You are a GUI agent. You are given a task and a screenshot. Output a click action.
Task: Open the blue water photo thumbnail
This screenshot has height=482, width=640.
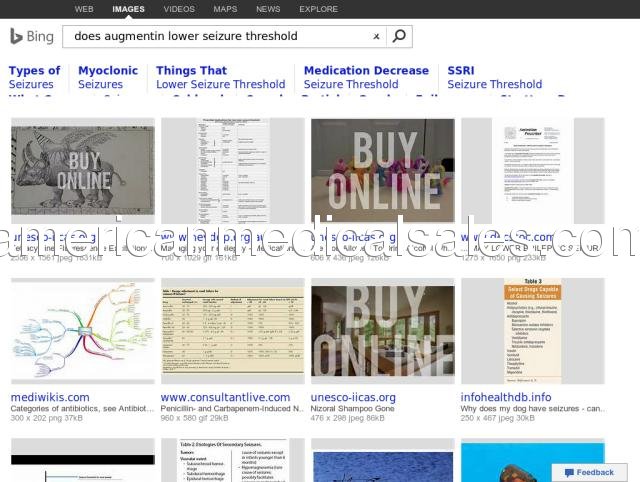point(383,460)
